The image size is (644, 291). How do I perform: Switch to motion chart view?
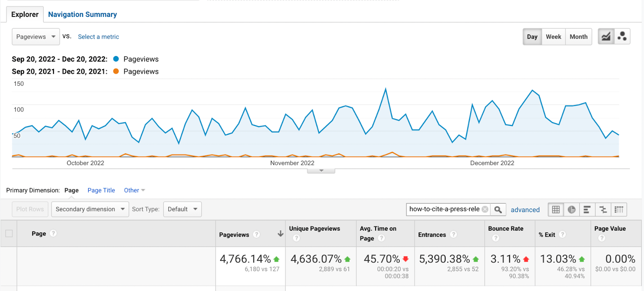[622, 37]
